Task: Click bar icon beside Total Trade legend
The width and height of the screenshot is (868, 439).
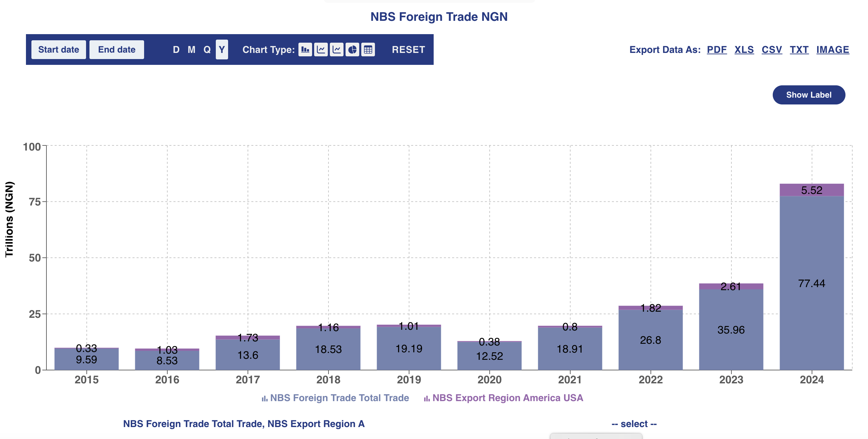Action: click(264, 398)
